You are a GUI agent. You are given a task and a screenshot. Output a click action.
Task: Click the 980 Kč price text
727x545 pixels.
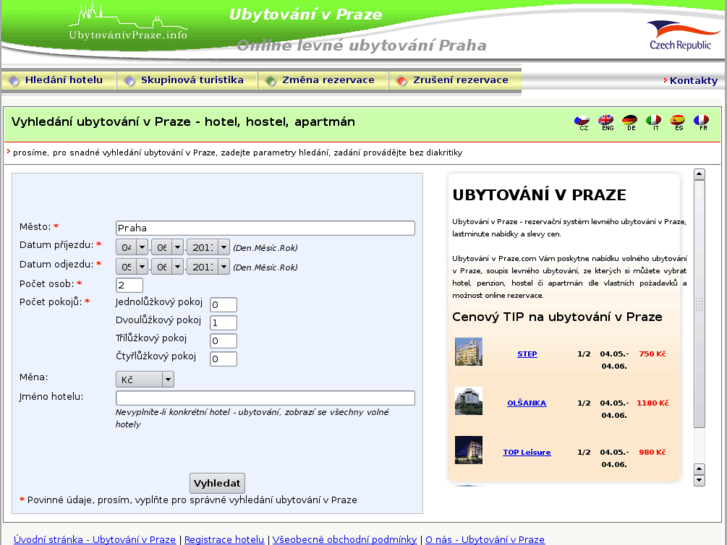tap(652, 452)
